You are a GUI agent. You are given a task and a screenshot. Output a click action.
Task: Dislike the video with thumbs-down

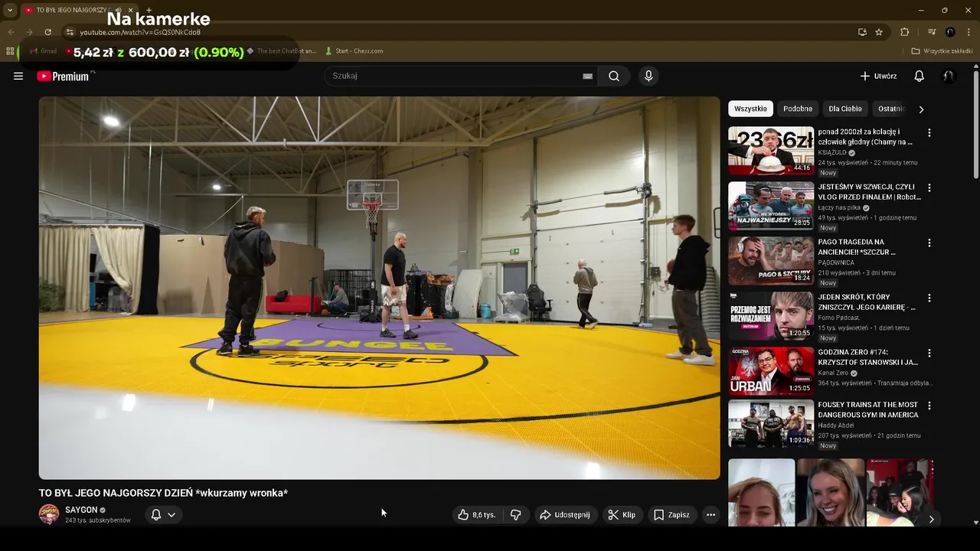tap(515, 515)
